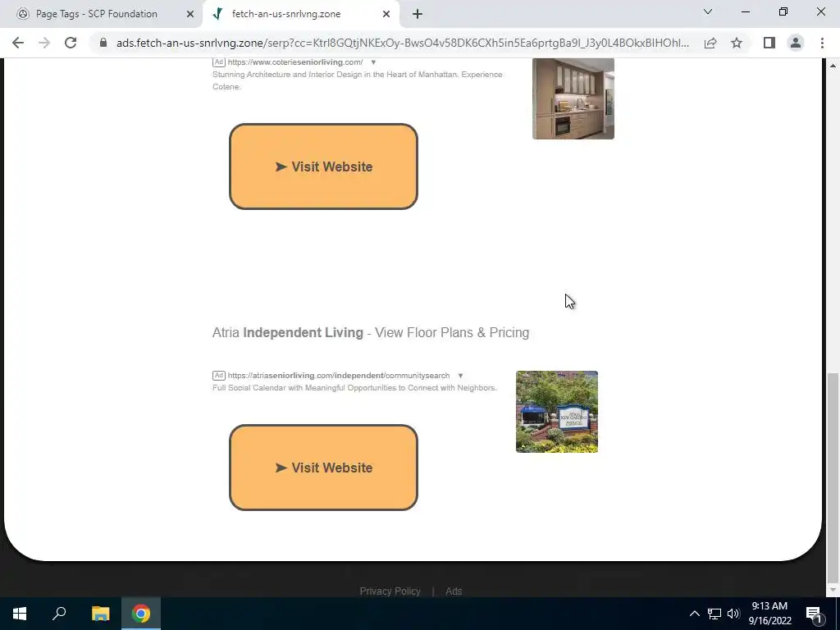Image resolution: width=840 pixels, height=630 pixels.
Task: Select the fetch-an-us-snrlvng.zone tab
Action: [286, 14]
